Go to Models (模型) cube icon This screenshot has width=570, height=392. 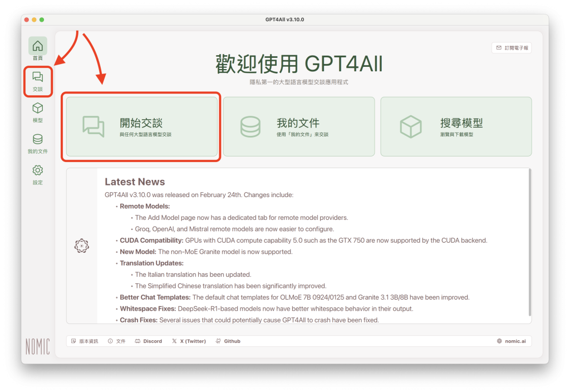(x=37, y=109)
